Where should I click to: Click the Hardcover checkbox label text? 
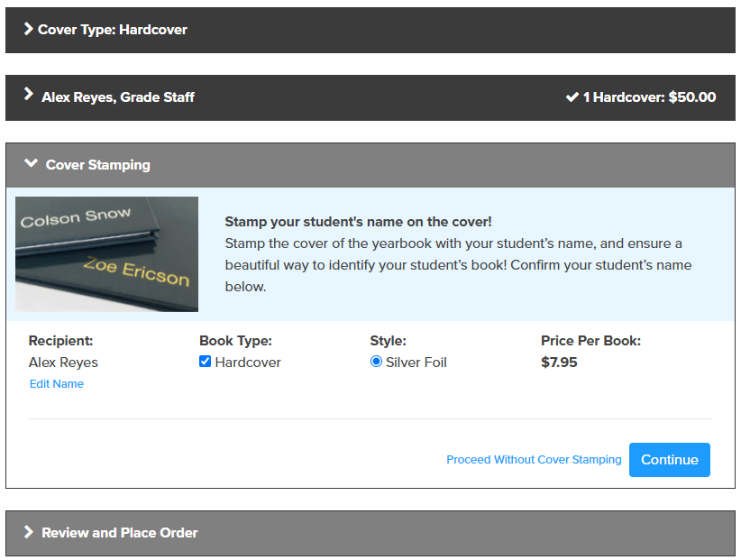(248, 363)
